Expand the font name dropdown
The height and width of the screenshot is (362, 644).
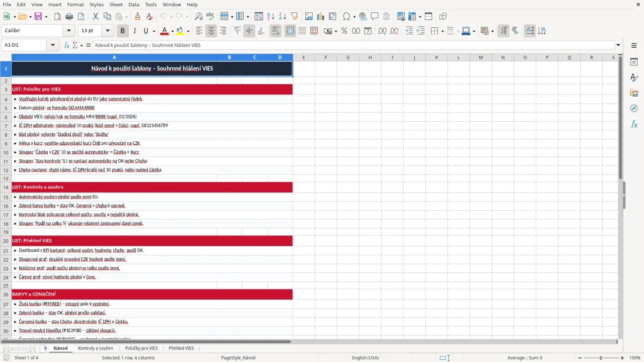coord(68,31)
